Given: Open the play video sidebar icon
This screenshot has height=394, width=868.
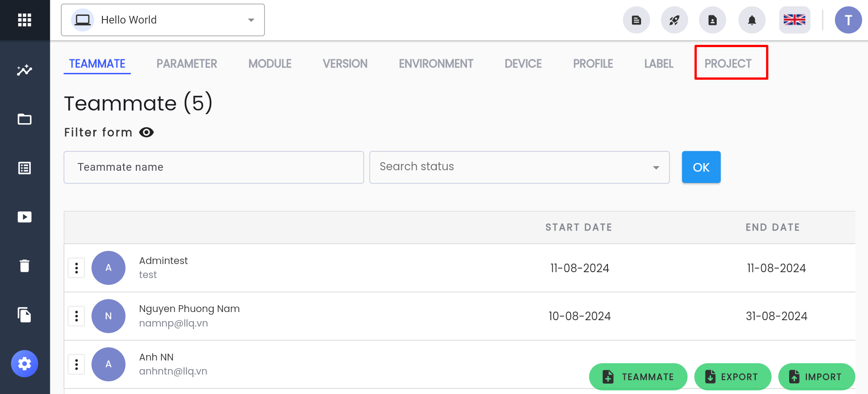Looking at the screenshot, I should pos(24,217).
